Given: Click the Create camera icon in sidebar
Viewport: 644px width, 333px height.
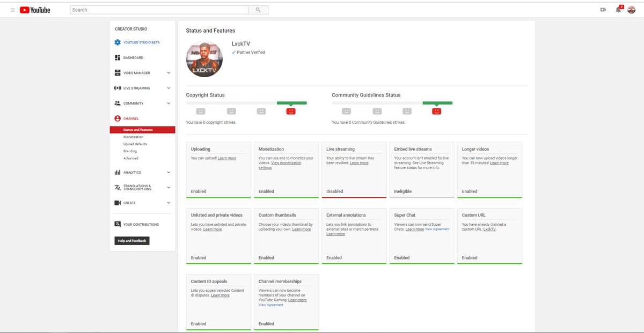Looking at the screenshot, I should (x=118, y=203).
